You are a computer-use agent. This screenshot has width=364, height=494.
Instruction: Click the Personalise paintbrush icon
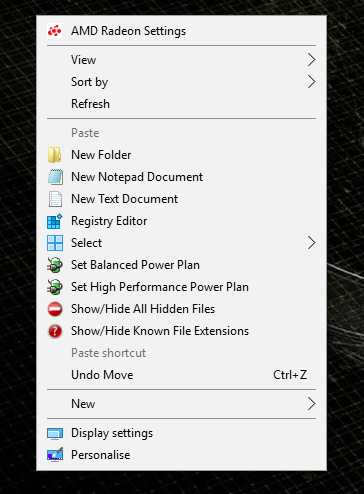pos(55,455)
